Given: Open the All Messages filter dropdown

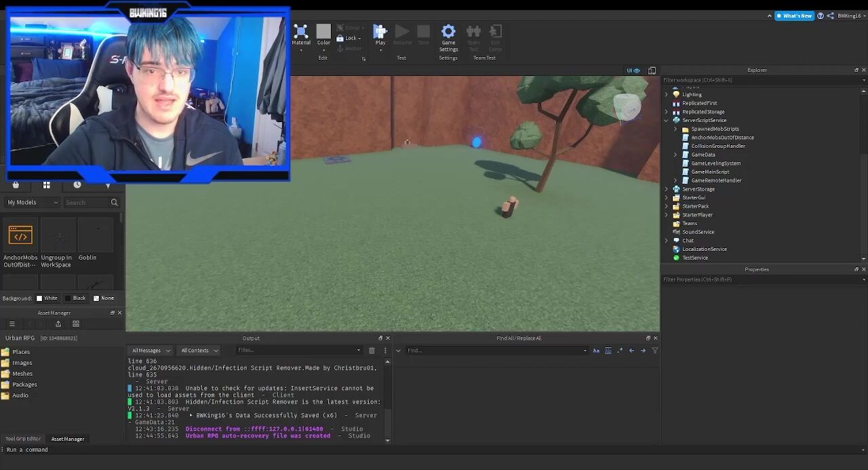Looking at the screenshot, I should [x=151, y=351].
